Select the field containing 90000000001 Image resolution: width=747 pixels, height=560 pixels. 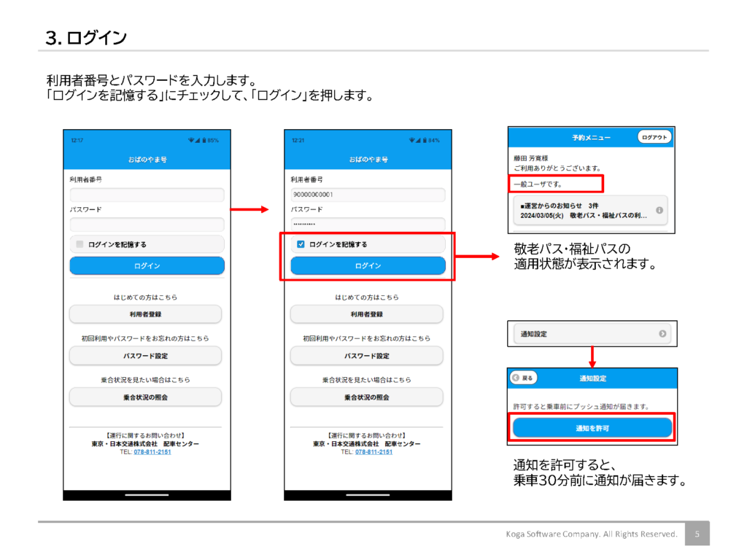[368, 195]
